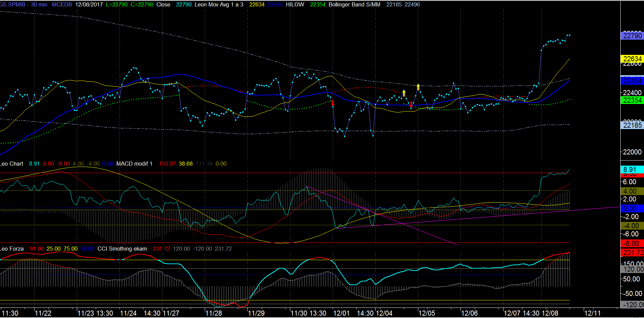Click the red 150.07 MACD value
Screen dimensions: 644x318
point(167,164)
